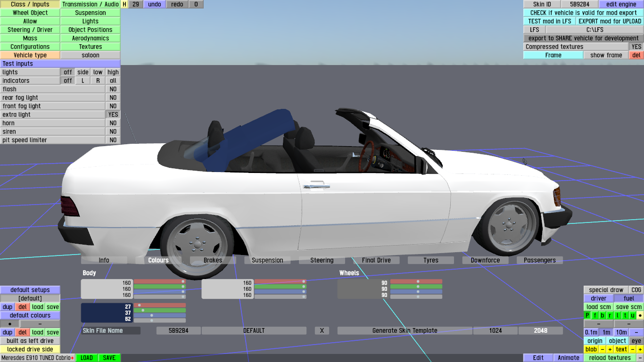The image size is (644, 362).
Task: Click the grey Wheels colour swatch
Action: [x=363, y=289]
